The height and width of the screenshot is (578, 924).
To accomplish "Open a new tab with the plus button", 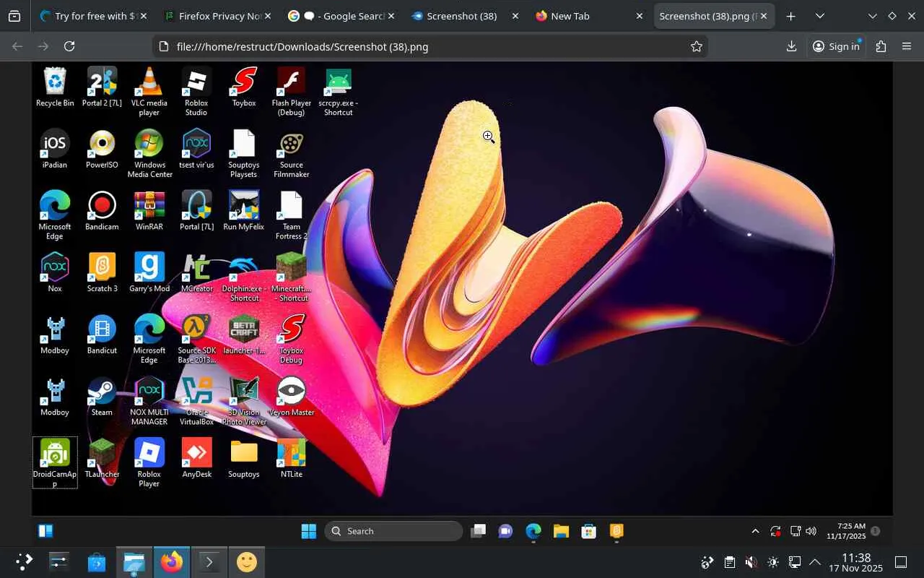I will click(x=791, y=16).
